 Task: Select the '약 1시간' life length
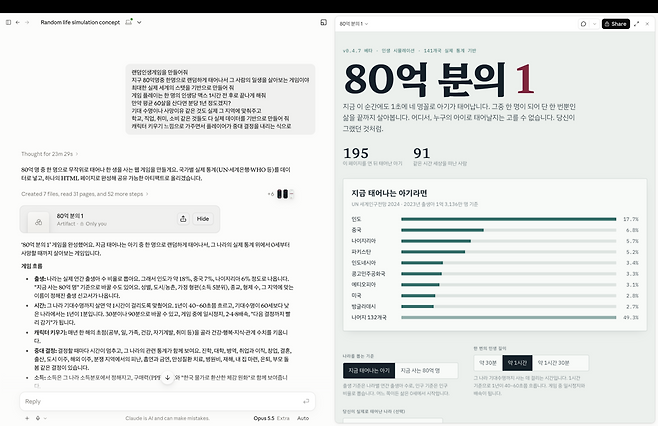click(517, 363)
